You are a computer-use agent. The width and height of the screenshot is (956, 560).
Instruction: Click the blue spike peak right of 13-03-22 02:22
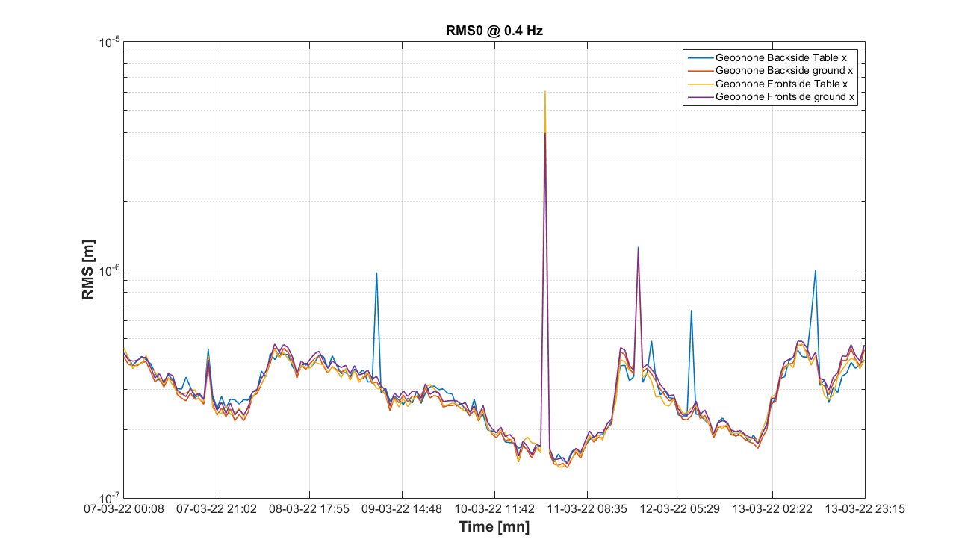click(816, 271)
